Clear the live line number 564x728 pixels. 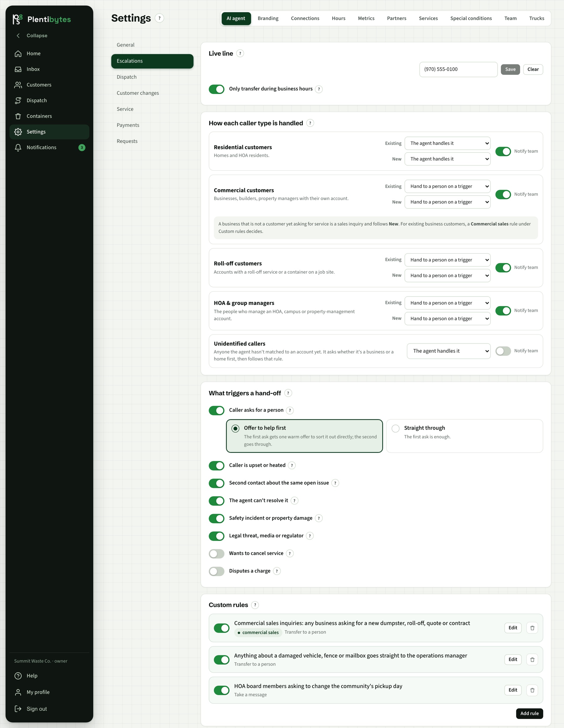[x=533, y=70]
